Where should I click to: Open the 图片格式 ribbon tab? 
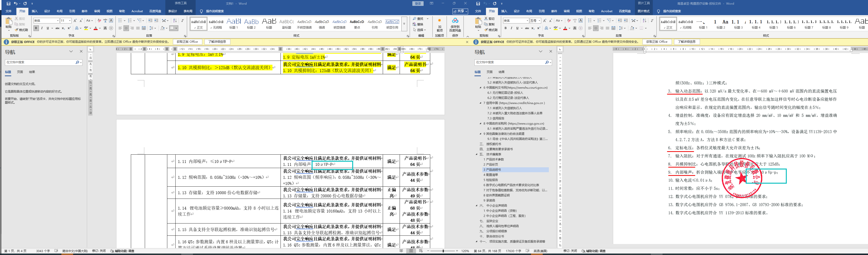[643, 11]
